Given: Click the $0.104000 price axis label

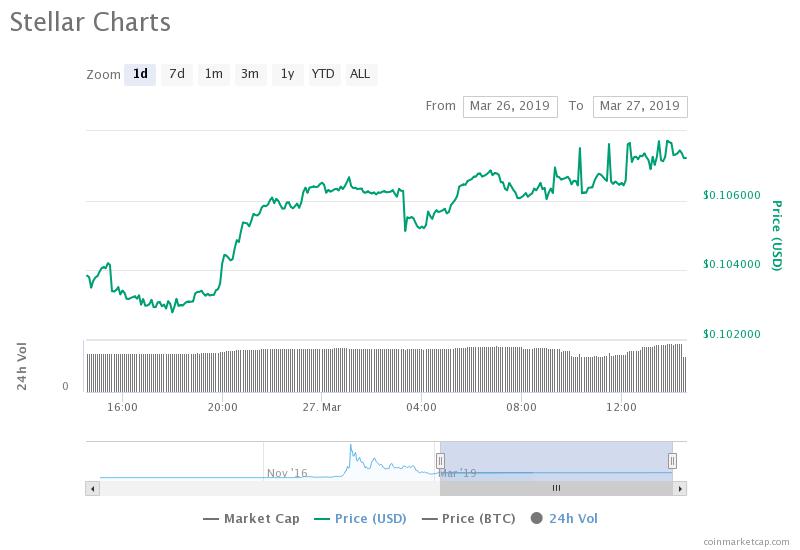Looking at the screenshot, I should pos(732,264).
